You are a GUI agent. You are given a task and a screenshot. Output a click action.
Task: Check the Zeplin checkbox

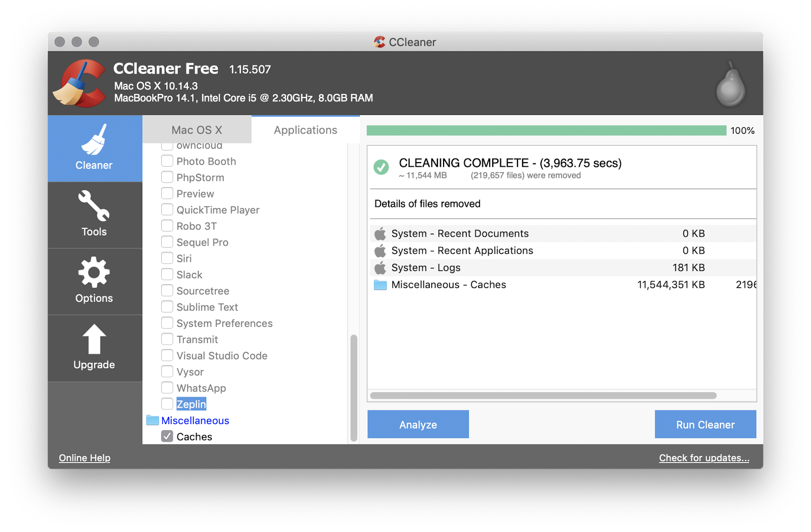167,404
